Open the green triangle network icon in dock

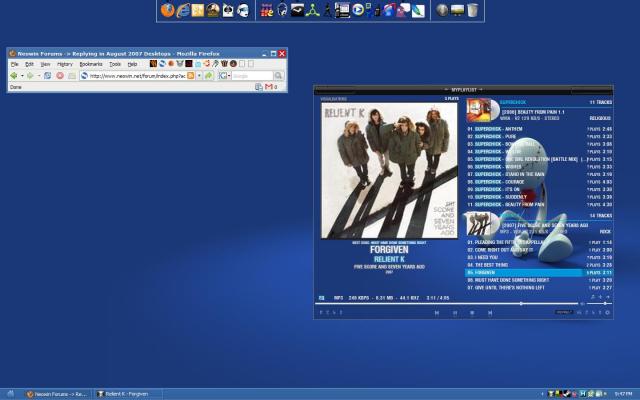[312, 11]
